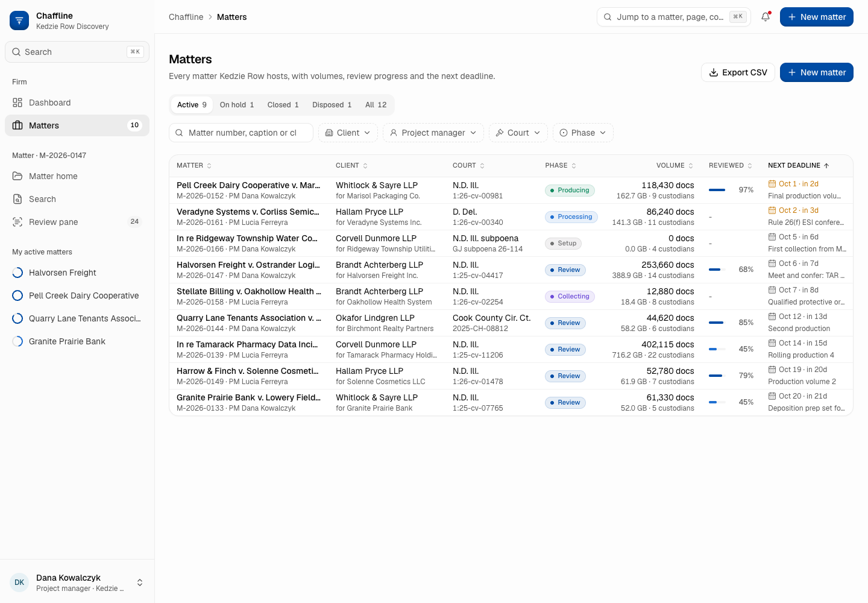Viewport: 868px width, 603px height.
Task: Click Pell Creek Dairy Cooperative ring icon
Action: (17, 295)
